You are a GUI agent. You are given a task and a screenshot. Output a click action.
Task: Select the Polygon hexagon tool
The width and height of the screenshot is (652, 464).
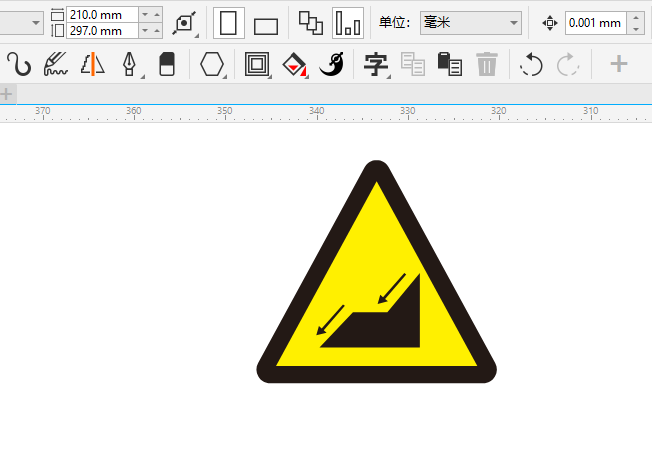(212, 64)
